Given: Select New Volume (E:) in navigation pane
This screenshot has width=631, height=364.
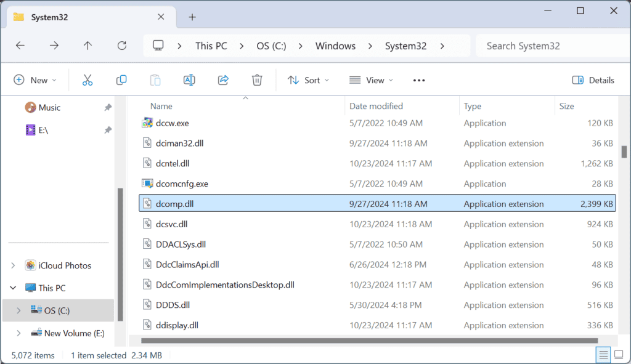Looking at the screenshot, I should 74,333.
